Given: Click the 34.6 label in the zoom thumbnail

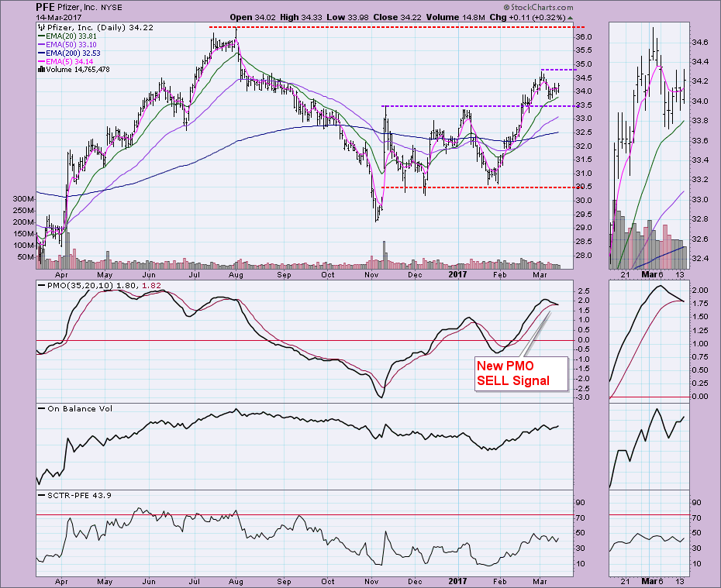Looking at the screenshot, I should tap(699, 43).
